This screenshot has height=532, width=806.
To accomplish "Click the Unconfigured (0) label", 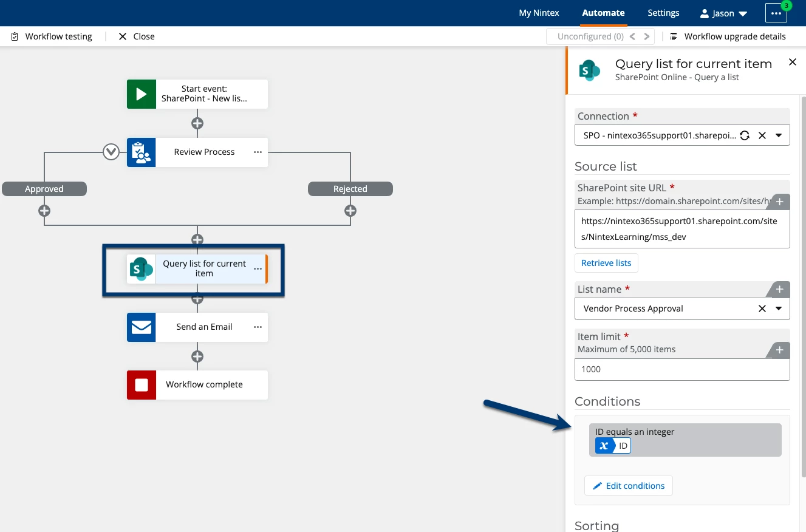I will [x=590, y=36].
